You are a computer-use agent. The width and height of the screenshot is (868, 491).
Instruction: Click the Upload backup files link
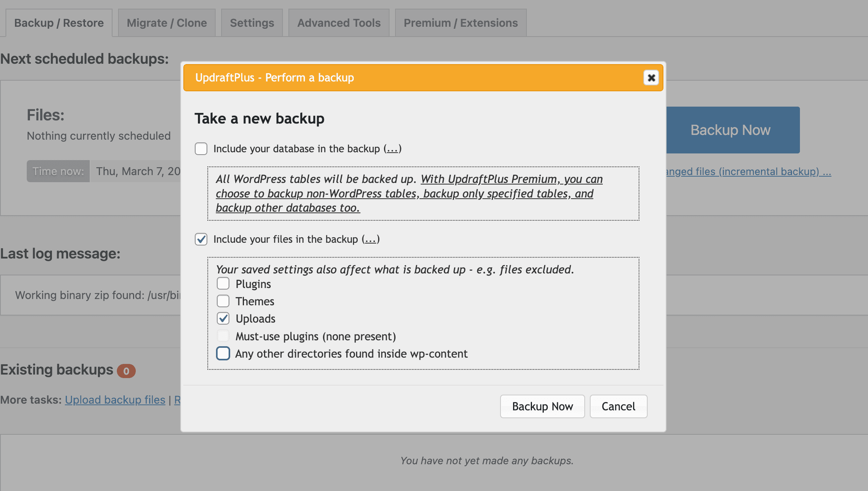[115, 400]
